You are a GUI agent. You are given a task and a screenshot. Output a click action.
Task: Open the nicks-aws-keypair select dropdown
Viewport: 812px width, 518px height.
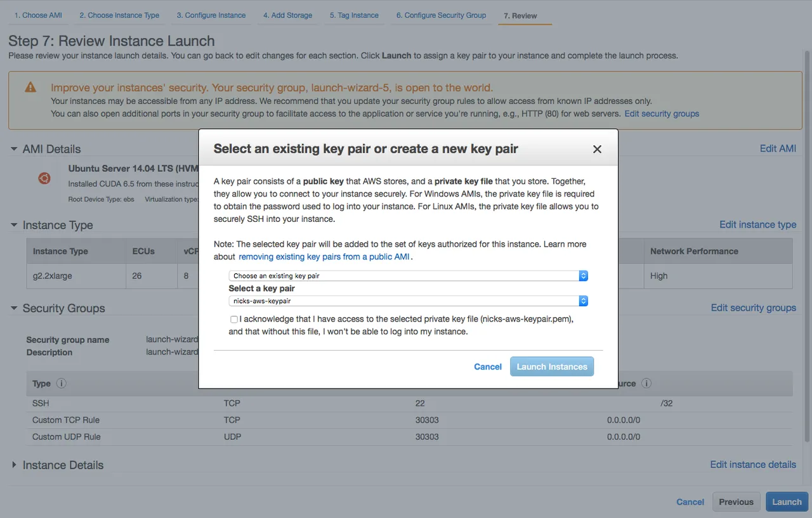tap(409, 301)
